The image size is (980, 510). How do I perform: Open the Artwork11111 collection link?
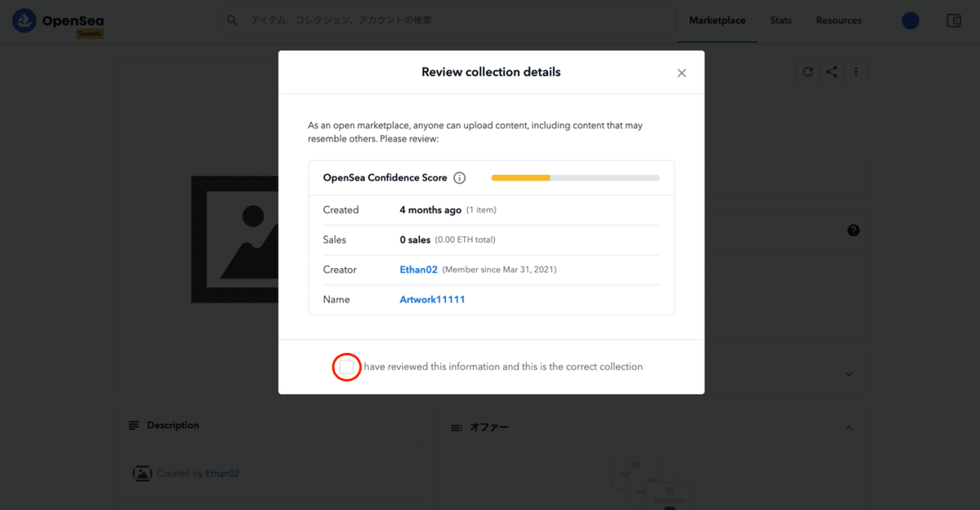pos(432,300)
